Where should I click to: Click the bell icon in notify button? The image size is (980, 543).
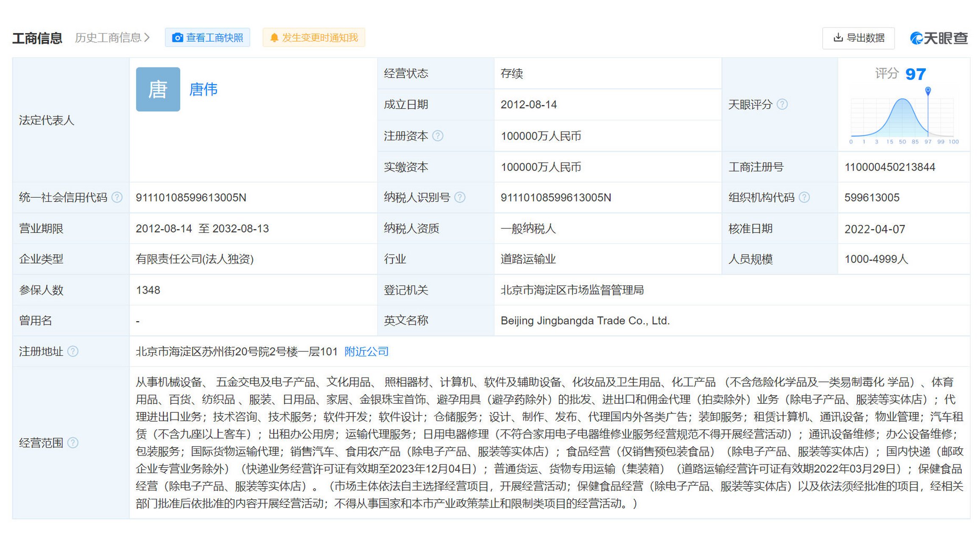[x=274, y=38]
